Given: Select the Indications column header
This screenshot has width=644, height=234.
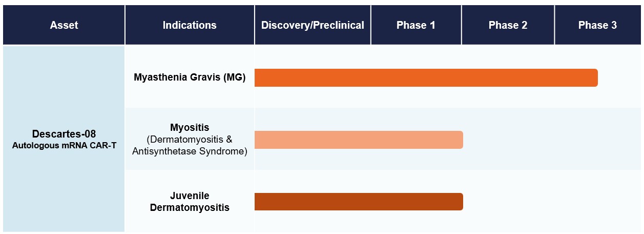Looking at the screenshot, I should [x=190, y=25].
